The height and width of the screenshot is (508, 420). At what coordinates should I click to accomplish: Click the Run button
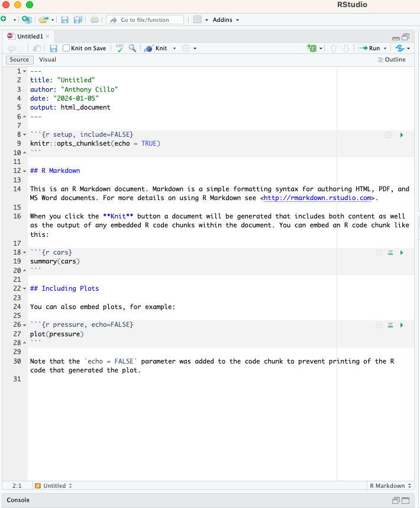[x=369, y=49]
